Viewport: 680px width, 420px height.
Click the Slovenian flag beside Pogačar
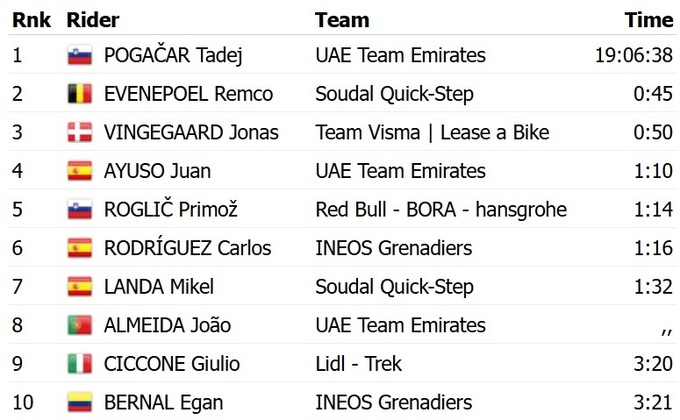coord(80,55)
